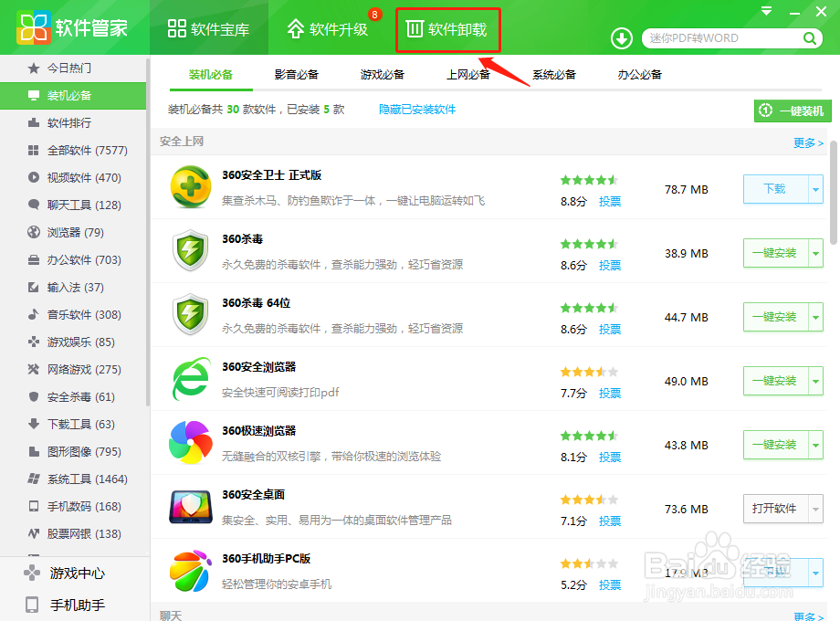Click the globe icon beside 浏览器
Viewport: 840px width, 621px height.
[x=34, y=232]
